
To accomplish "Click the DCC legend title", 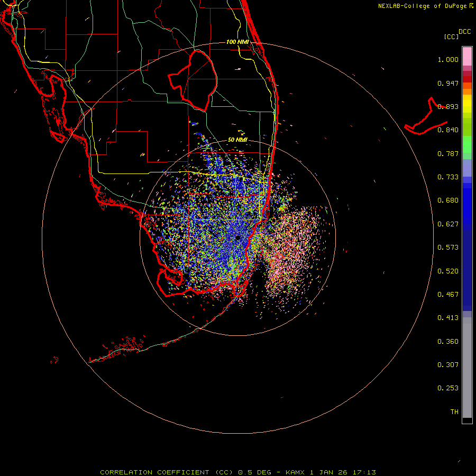I will click(x=464, y=32).
